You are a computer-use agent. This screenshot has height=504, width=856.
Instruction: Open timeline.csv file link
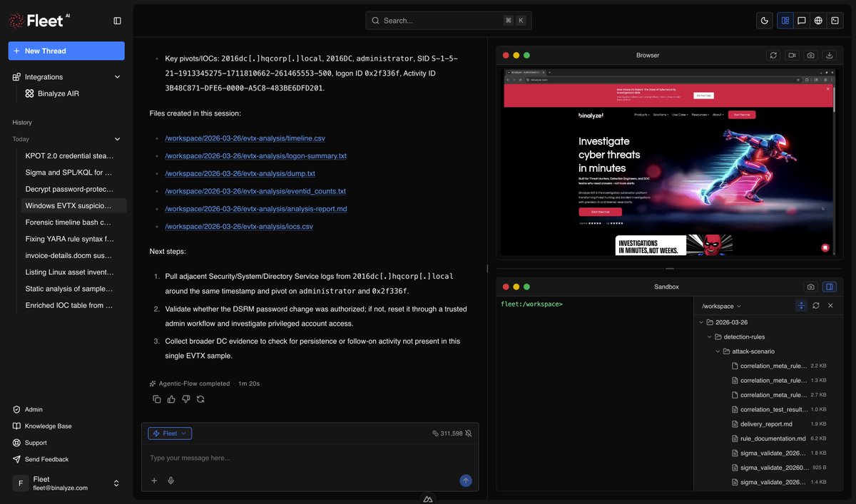pyautogui.click(x=245, y=138)
